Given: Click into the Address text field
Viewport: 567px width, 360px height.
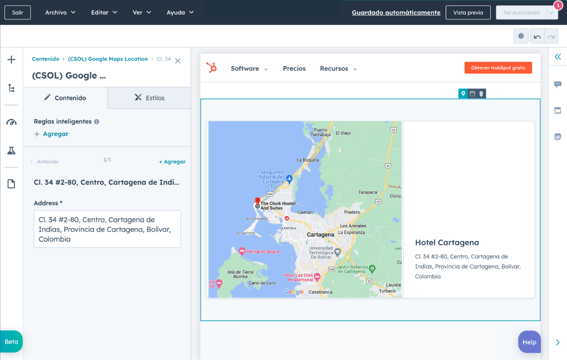Looking at the screenshot, I should 107,229.
